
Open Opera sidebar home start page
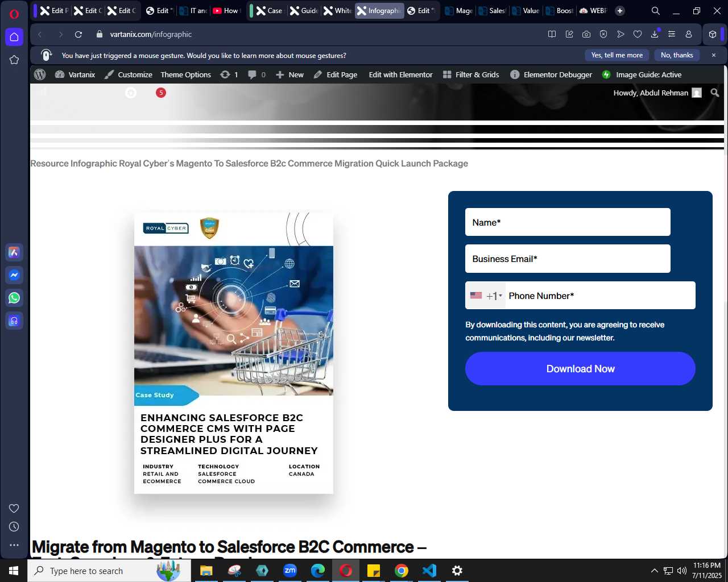tap(14, 37)
